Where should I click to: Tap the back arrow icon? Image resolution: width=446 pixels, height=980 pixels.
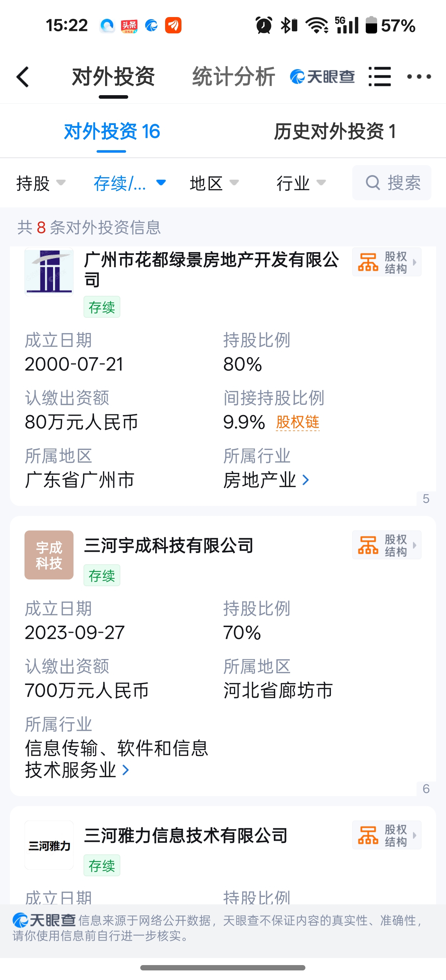(x=23, y=77)
